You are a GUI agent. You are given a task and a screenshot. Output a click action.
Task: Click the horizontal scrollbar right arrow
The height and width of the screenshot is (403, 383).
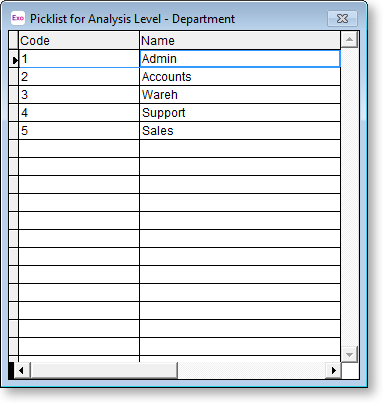coord(333,370)
